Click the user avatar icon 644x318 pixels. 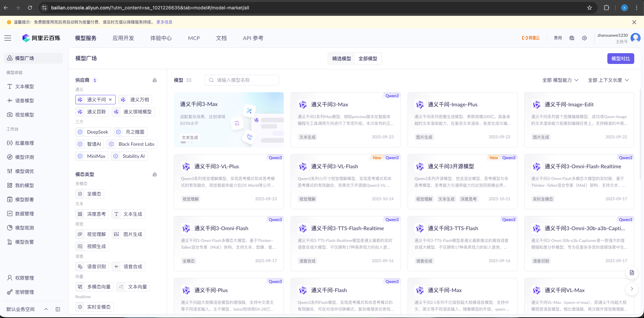pos(635,38)
